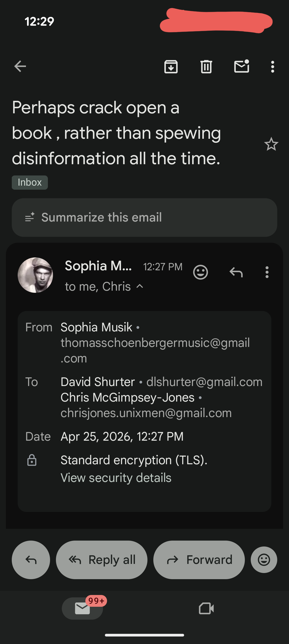
Task: Open Sophia Musik's profile picture
Action: (35, 275)
